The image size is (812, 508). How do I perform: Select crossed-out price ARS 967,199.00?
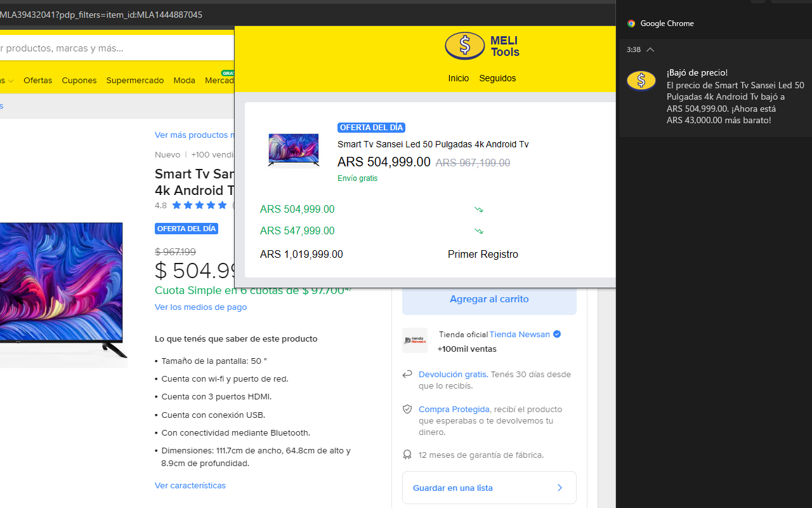(473, 163)
